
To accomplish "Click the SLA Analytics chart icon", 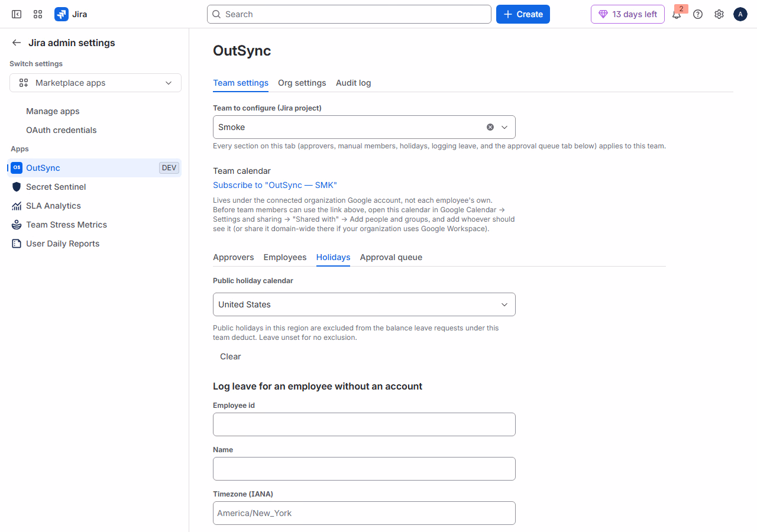I will pyautogui.click(x=17, y=206).
